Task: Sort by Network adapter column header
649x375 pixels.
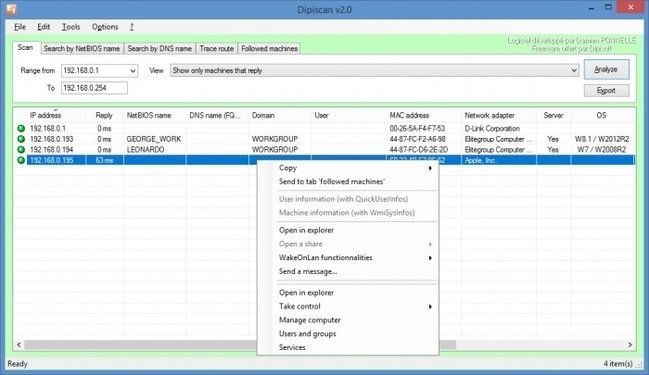Action: (x=489, y=115)
